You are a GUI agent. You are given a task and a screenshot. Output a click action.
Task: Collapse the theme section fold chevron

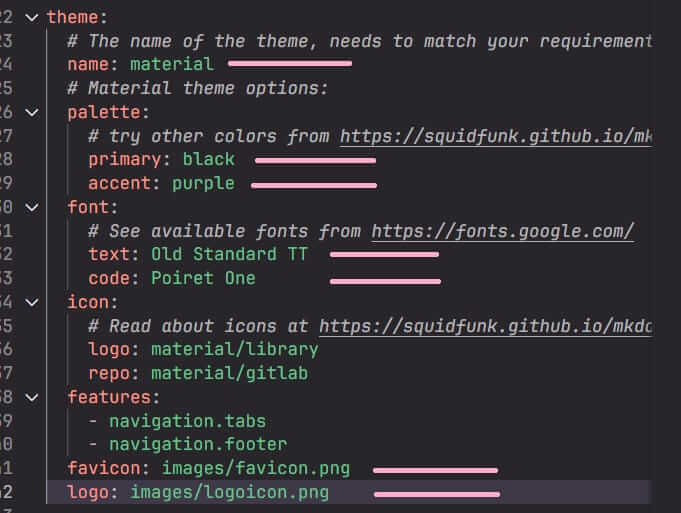click(31, 17)
